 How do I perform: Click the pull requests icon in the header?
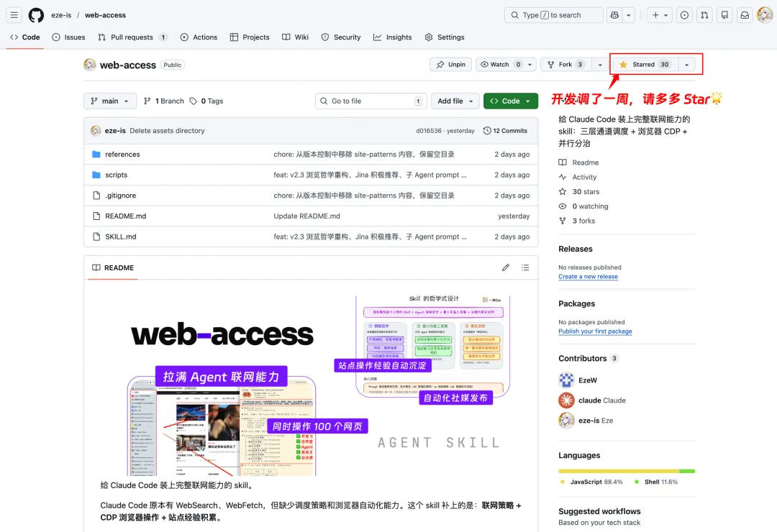704,15
